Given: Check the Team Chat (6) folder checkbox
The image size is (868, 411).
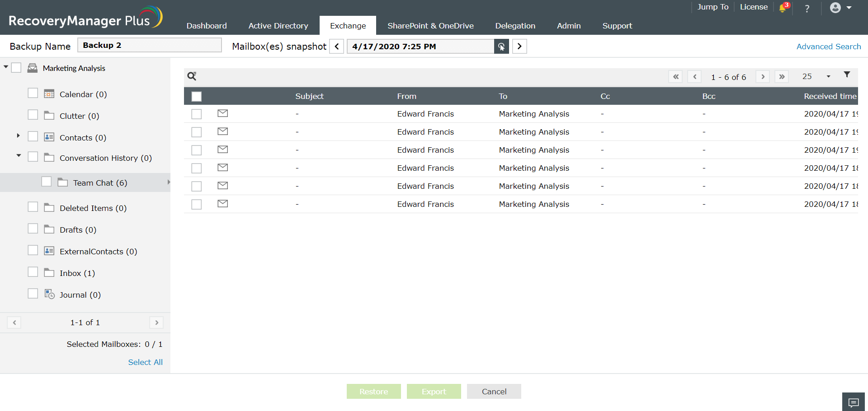Looking at the screenshot, I should (x=47, y=182).
